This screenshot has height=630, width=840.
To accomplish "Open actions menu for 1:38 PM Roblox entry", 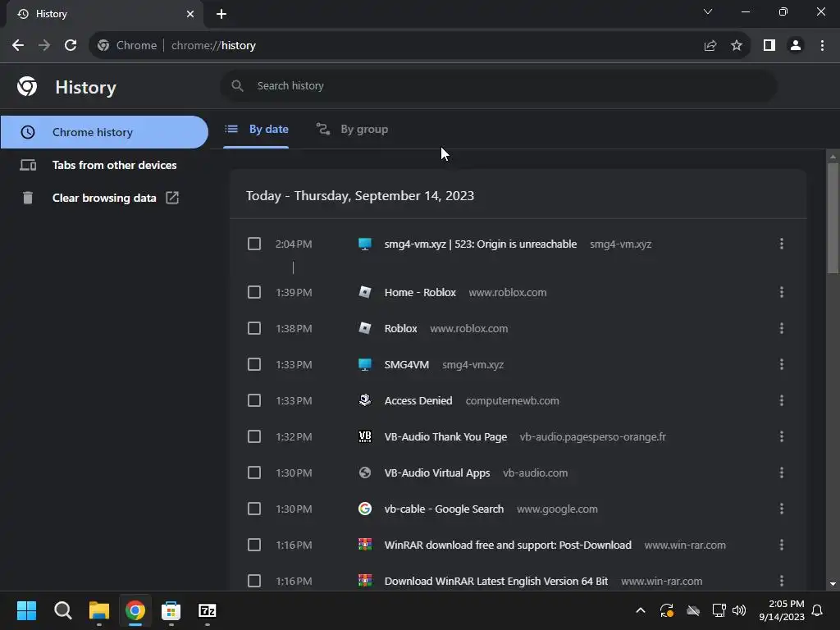I will 782,328.
